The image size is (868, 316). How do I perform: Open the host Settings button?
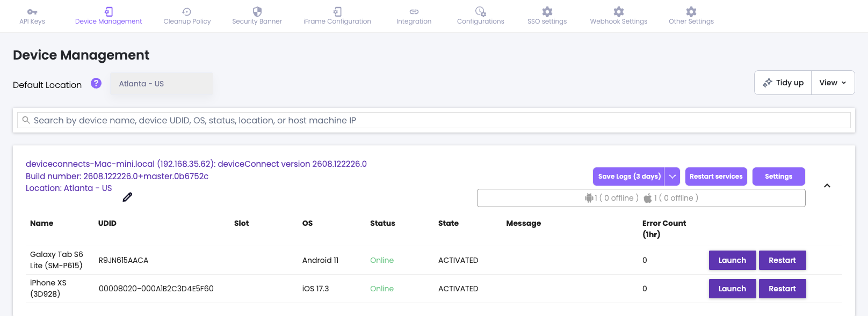click(x=779, y=177)
